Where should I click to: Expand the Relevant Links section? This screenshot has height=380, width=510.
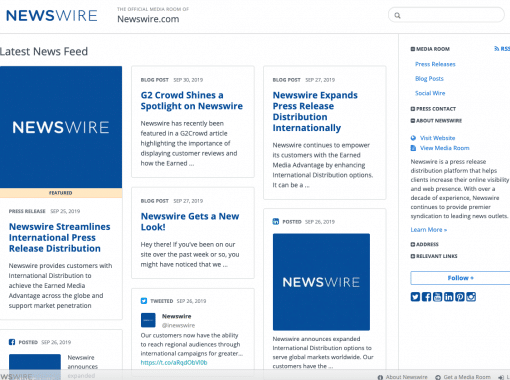[434, 256]
